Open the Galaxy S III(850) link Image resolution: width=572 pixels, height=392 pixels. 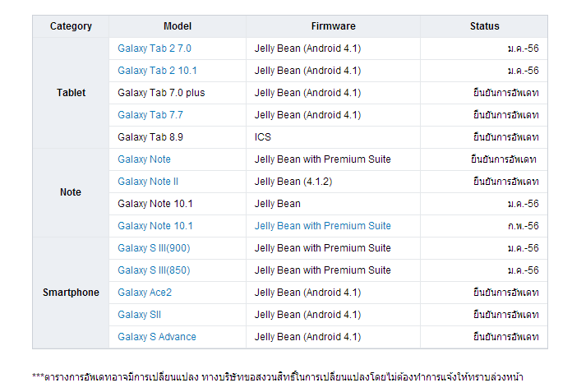coord(154,270)
